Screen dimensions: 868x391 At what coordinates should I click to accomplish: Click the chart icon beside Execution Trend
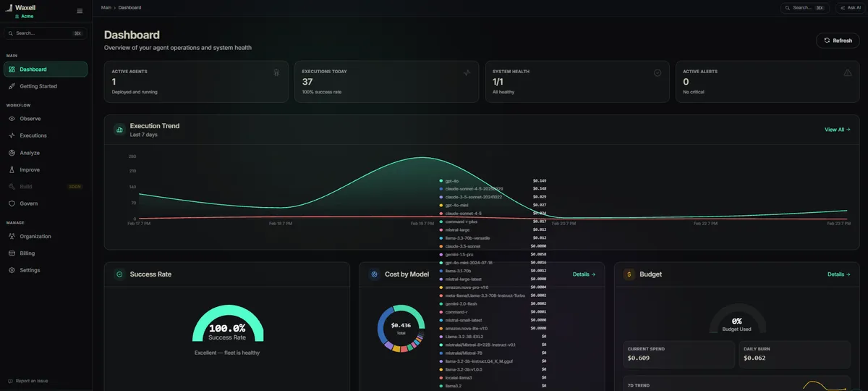119,130
